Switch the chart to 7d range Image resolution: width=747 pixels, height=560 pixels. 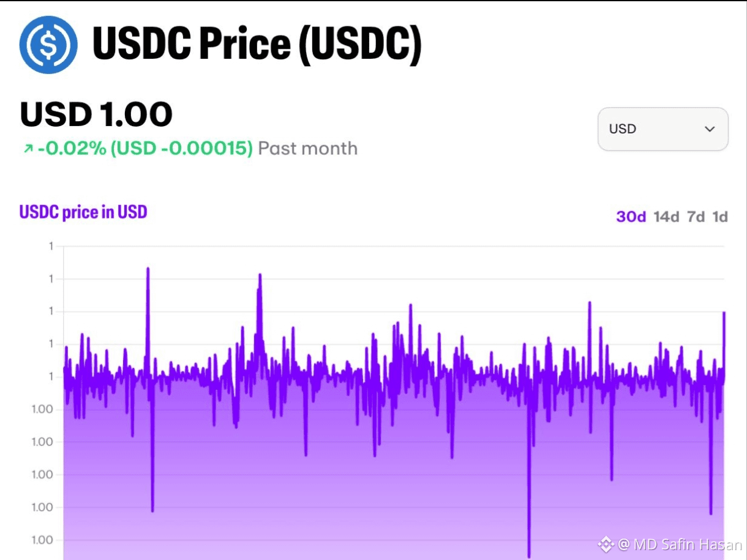(696, 217)
